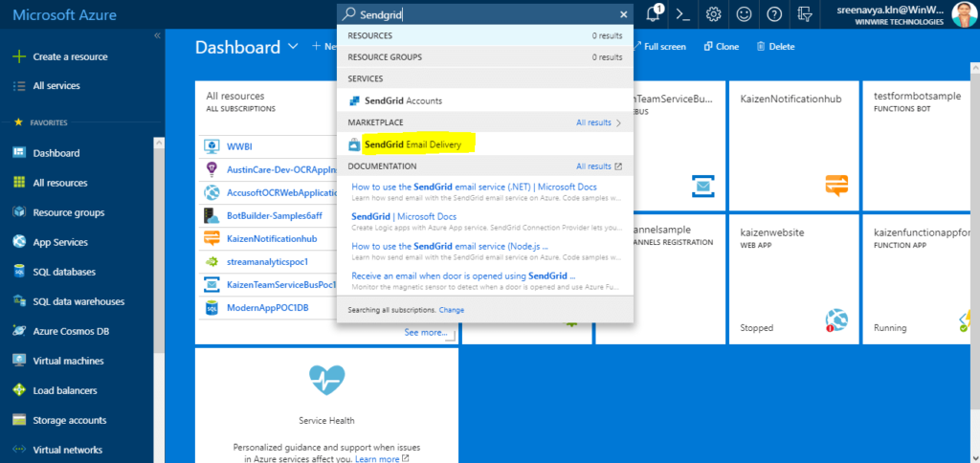Click Learn more in Service Health

point(377,458)
